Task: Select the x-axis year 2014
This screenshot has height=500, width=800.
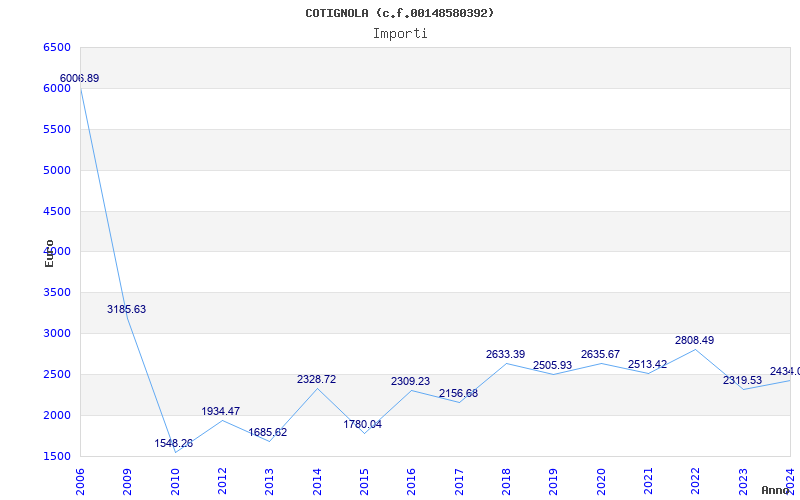Action: coord(317,482)
